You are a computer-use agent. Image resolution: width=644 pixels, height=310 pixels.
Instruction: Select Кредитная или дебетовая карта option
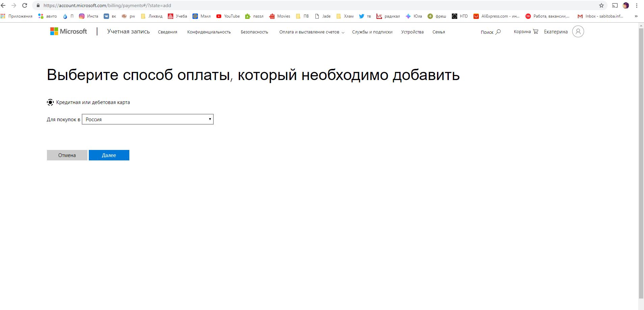pyautogui.click(x=50, y=102)
